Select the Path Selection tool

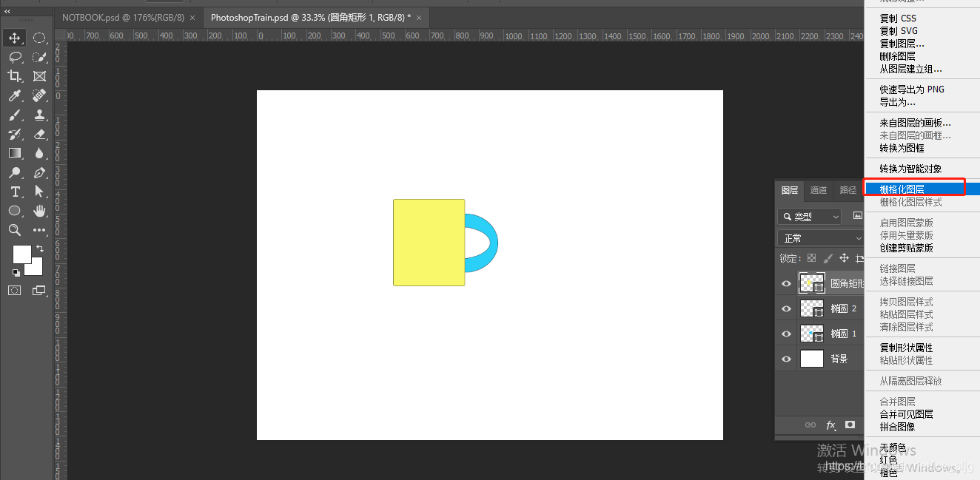(x=39, y=192)
